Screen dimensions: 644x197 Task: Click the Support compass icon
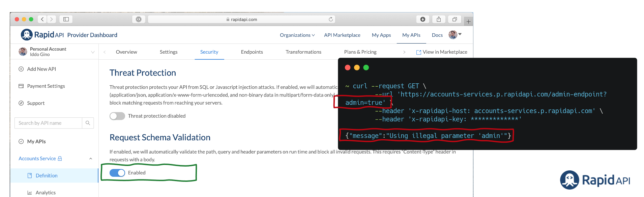[x=21, y=103]
